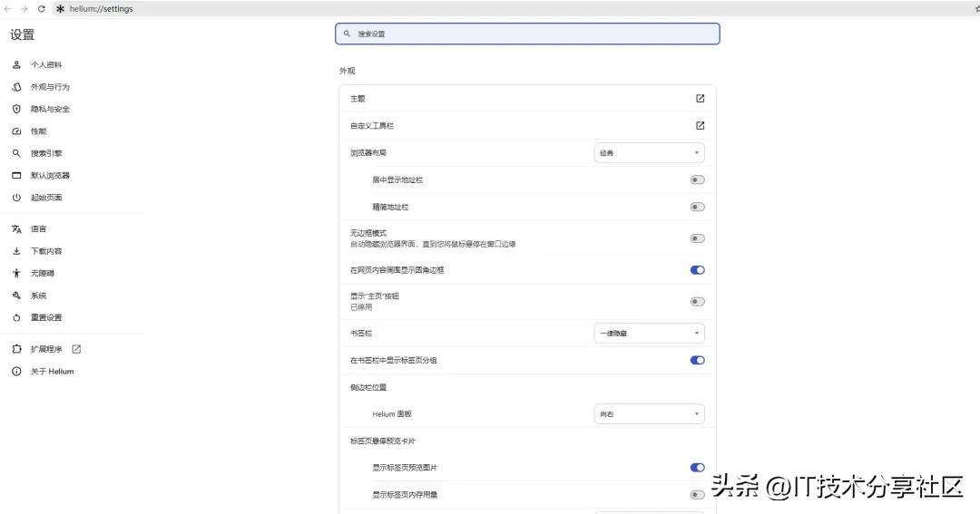Open the 主题 external link icon

pos(700,99)
